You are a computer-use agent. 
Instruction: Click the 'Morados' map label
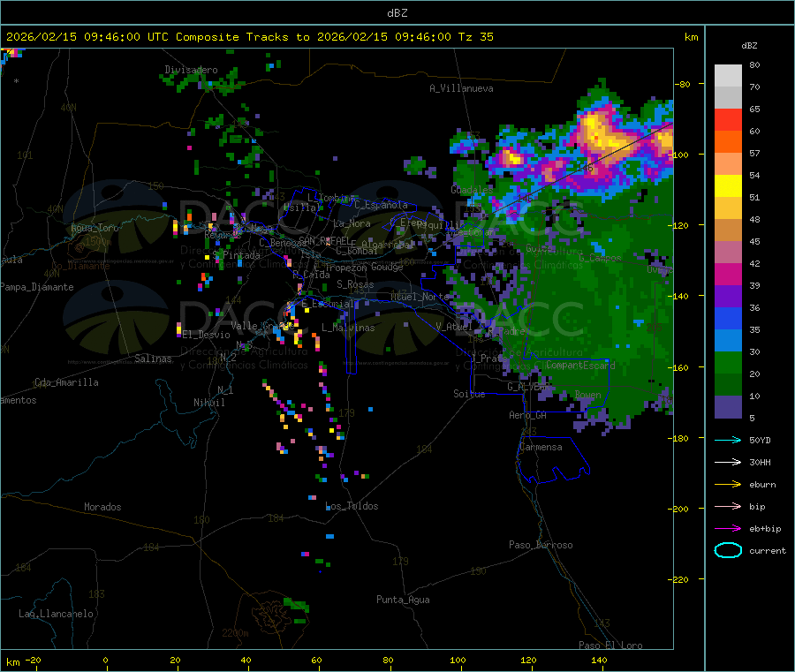pyautogui.click(x=102, y=507)
